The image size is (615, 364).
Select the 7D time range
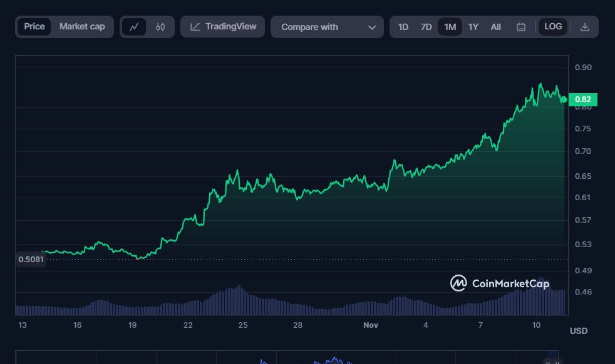point(426,27)
